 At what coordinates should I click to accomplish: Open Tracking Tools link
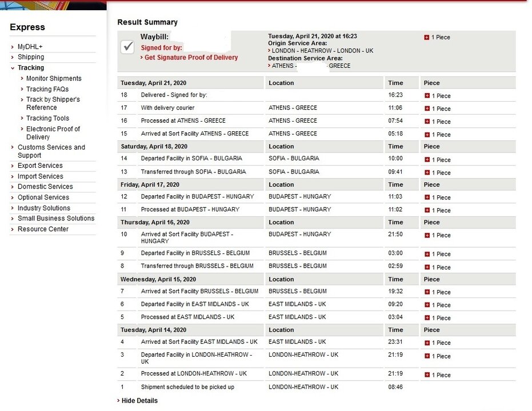tap(48, 118)
